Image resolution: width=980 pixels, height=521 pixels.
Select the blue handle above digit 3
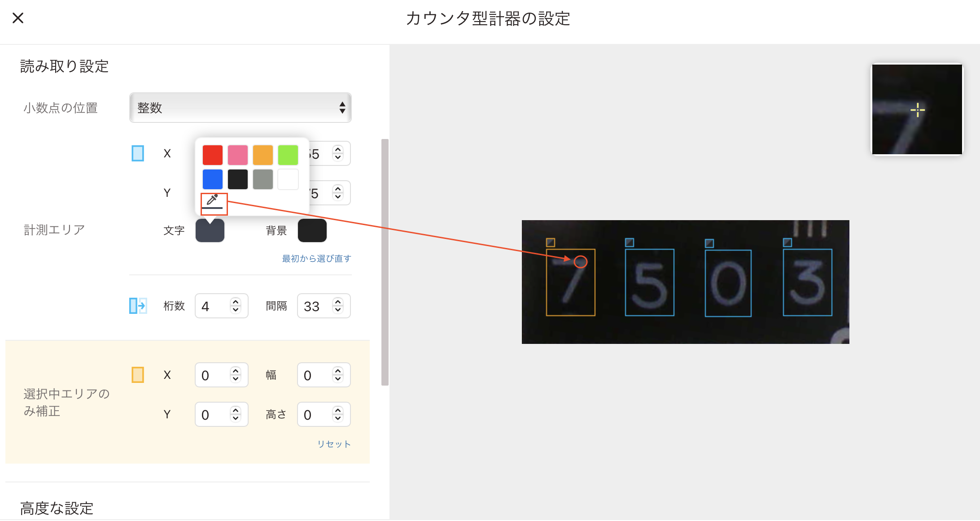787,243
